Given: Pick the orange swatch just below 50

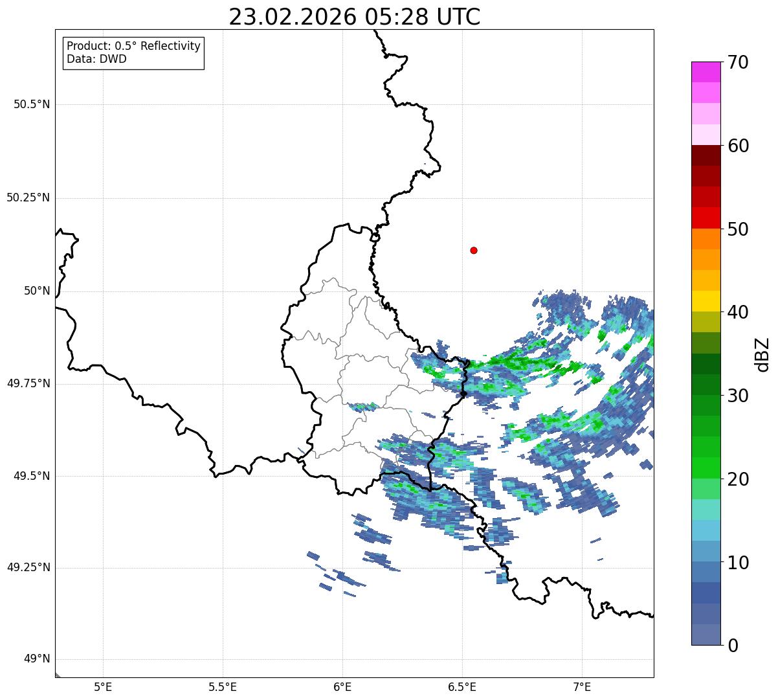Looking at the screenshot, I should 706,239.
